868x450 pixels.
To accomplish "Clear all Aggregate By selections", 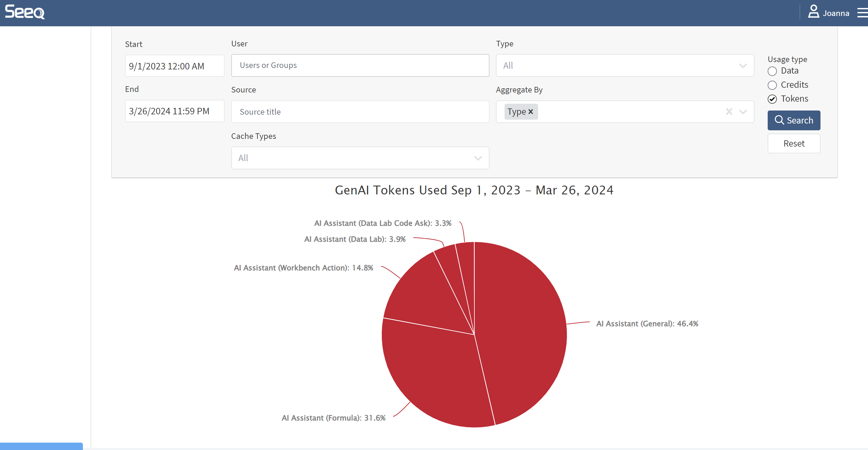I will [729, 112].
